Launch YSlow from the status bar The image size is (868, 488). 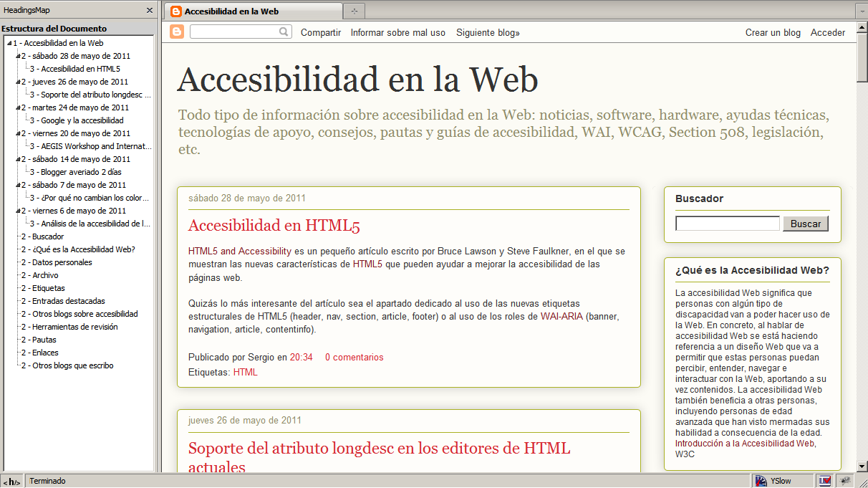782,480
